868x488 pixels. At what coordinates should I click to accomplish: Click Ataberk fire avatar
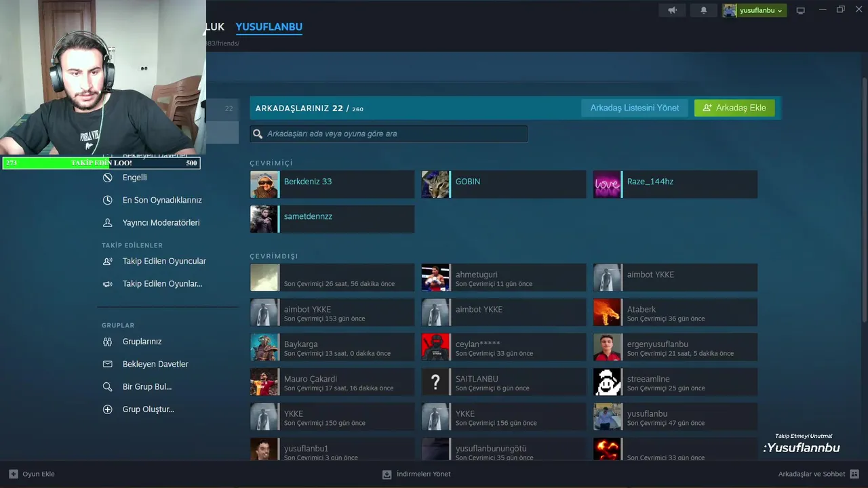[x=607, y=312]
